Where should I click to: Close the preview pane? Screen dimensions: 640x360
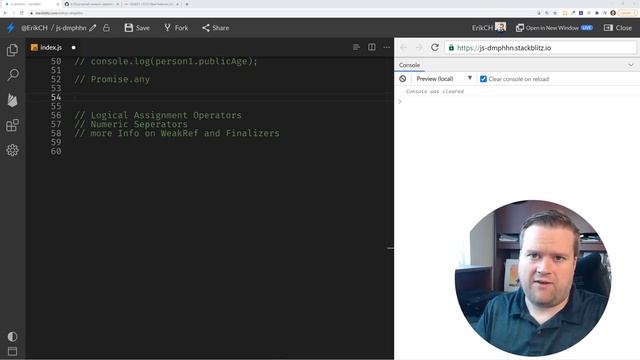tap(618, 28)
